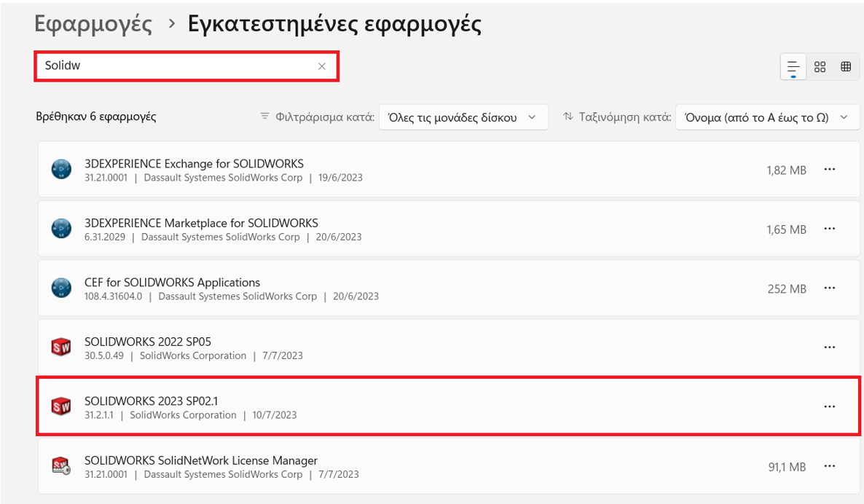Screen dimensions: 864x504
Task: Open more options for CEF for SOLIDWORKS Applications
Action: [x=829, y=288]
